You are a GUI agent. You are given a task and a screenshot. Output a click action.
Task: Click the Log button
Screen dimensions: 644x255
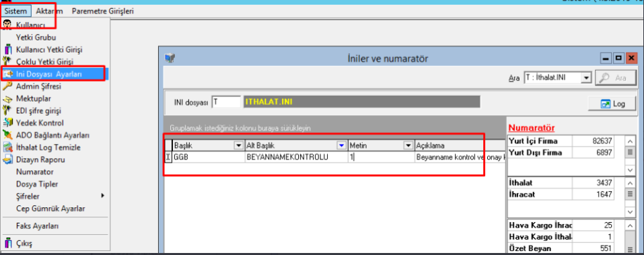pos(612,104)
